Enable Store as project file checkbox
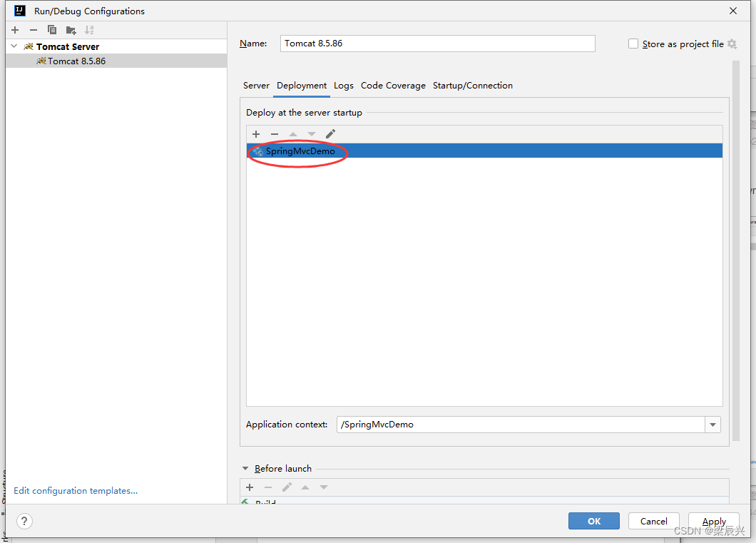This screenshot has height=543, width=756. [633, 44]
